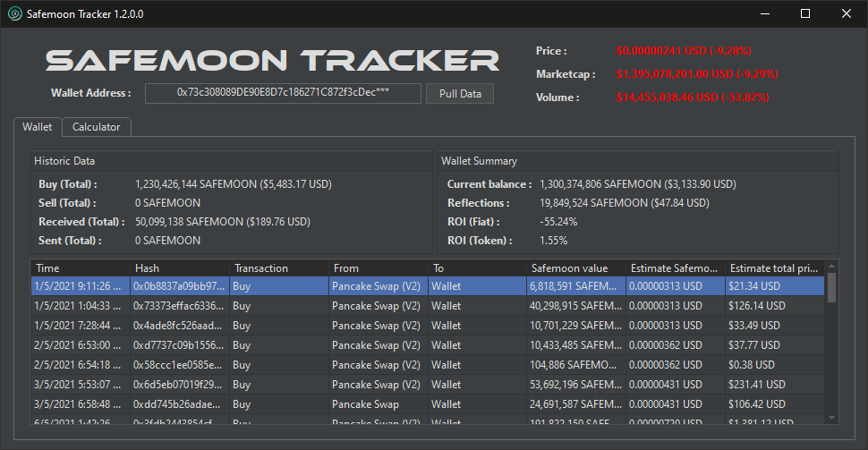868x450 pixels.
Task: Click the 1/5/2021 1:04:33 time cell
Action: click(x=81, y=306)
